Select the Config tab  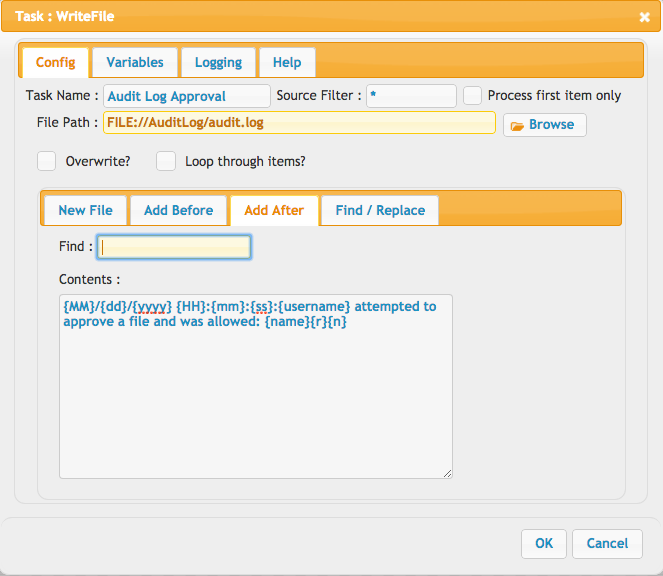[x=55, y=63]
